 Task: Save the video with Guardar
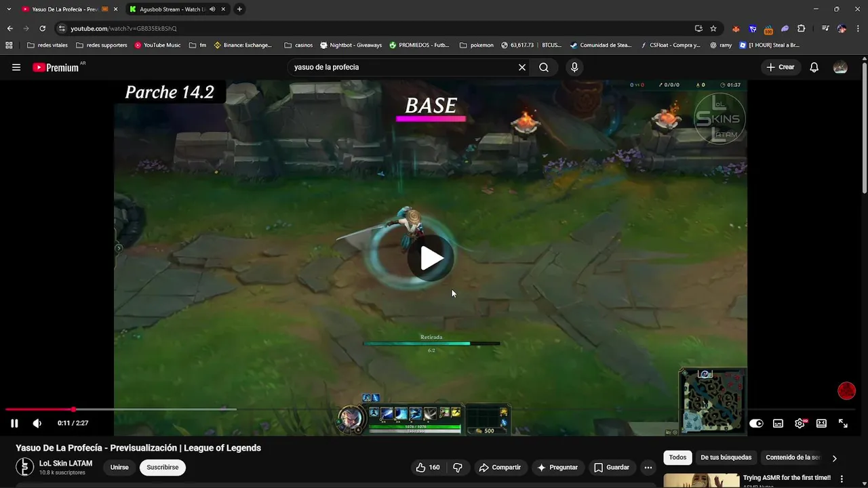(612, 467)
